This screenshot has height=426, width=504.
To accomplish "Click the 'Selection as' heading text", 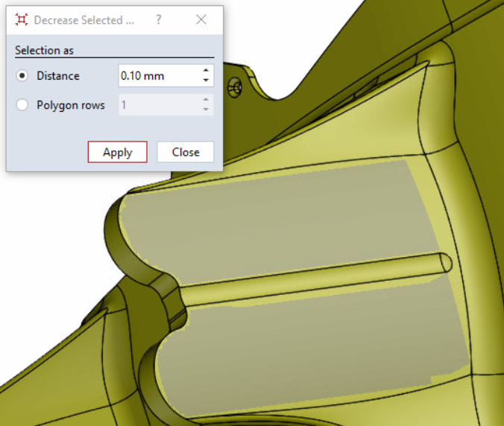I will [x=44, y=51].
